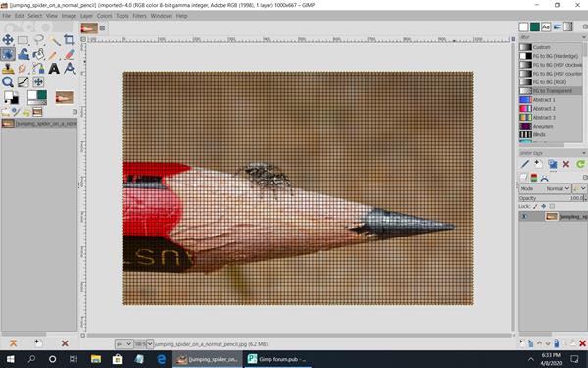588x368 pixels.
Task: Select the Crop tool
Action: [x=69, y=40]
